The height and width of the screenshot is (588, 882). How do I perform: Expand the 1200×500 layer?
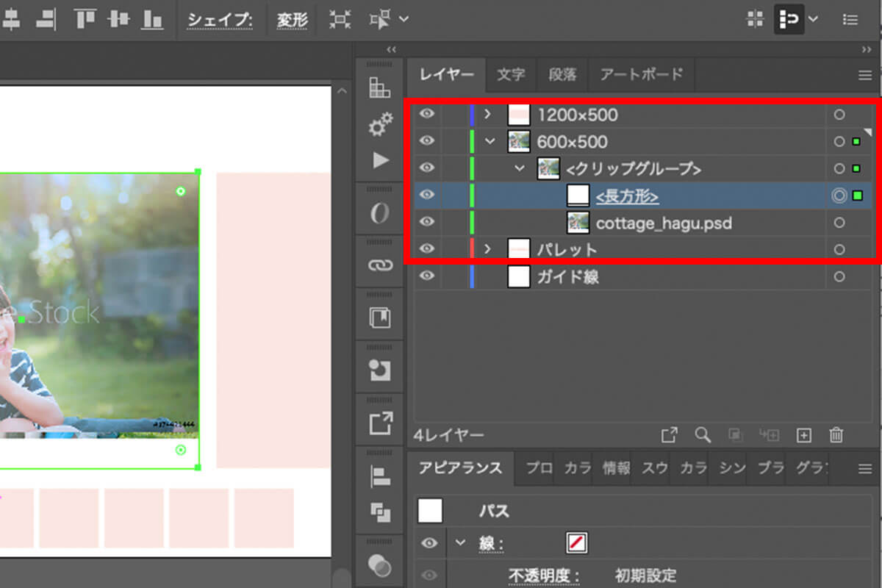coord(487,115)
